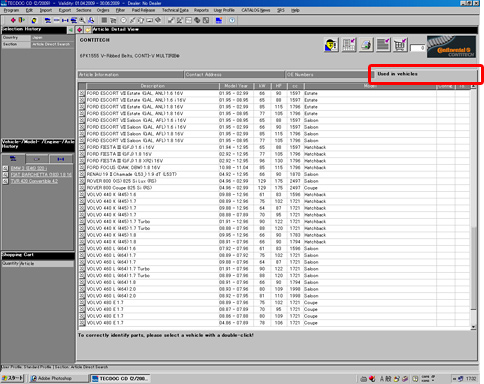Click the yellow round icon in toolbar
This screenshot has width=484, height=384.
34,20
